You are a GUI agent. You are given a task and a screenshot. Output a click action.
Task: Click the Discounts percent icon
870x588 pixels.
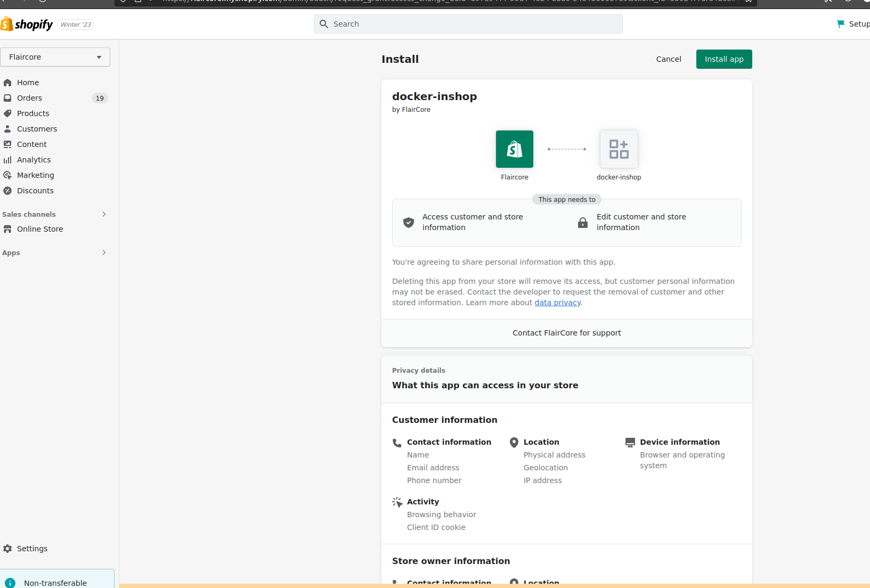click(7, 191)
